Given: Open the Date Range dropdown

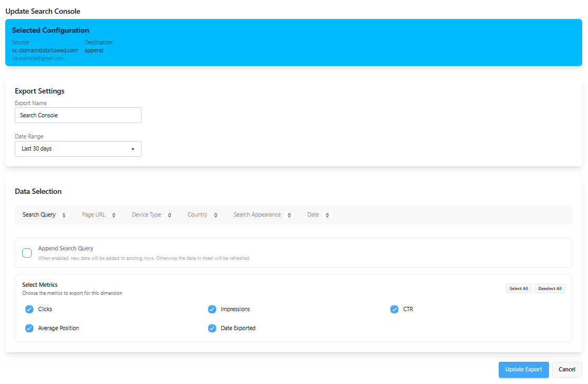Looking at the screenshot, I should point(78,149).
